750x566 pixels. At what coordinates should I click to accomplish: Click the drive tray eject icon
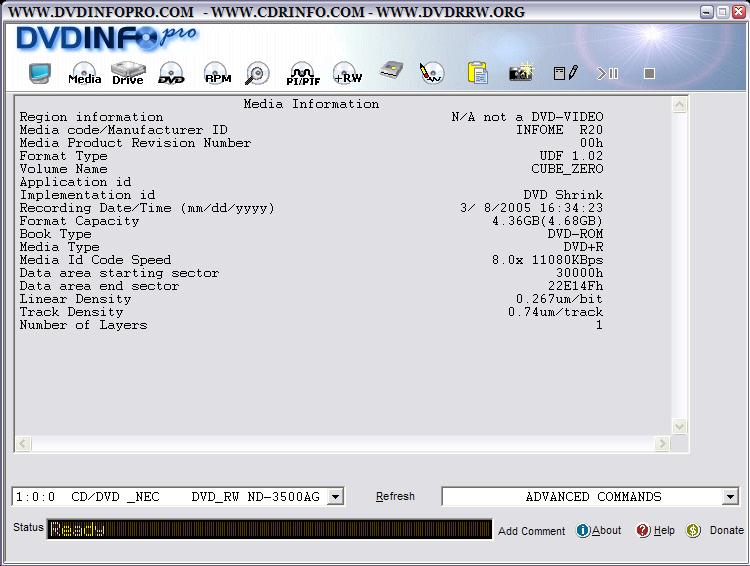[391, 71]
